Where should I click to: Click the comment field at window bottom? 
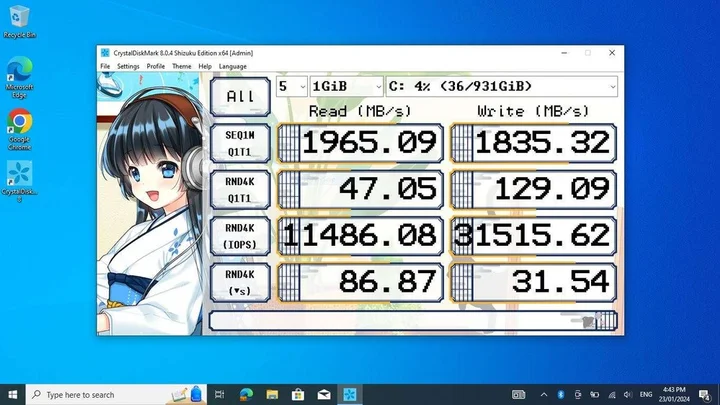pos(413,321)
